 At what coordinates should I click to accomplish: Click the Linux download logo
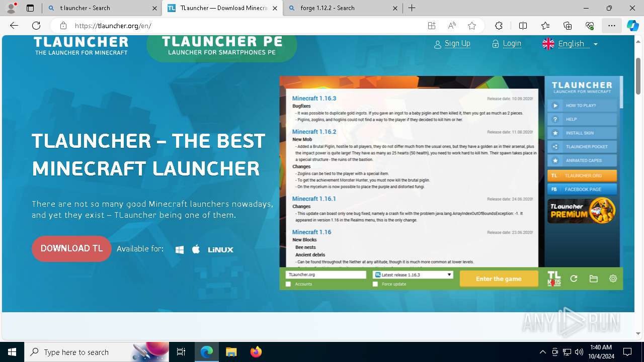pos(221,249)
